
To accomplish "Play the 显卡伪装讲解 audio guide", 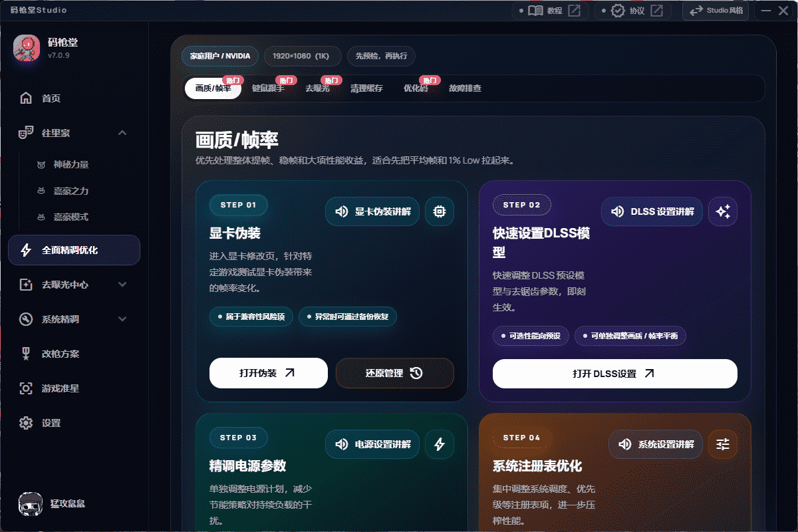I will [372, 212].
